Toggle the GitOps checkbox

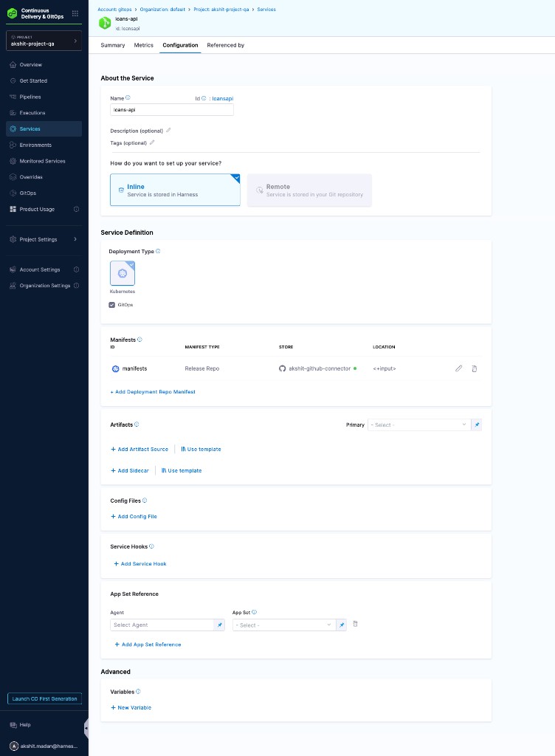click(112, 304)
